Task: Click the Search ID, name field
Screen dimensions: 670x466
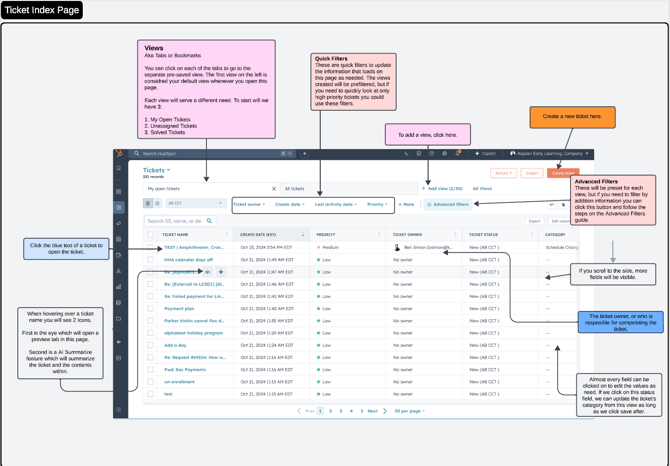Action: click(175, 221)
